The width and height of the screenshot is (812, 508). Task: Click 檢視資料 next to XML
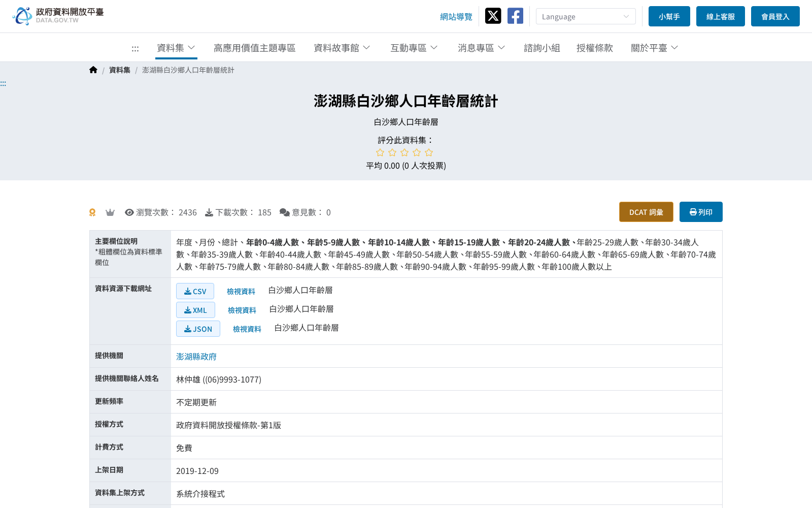(242, 310)
